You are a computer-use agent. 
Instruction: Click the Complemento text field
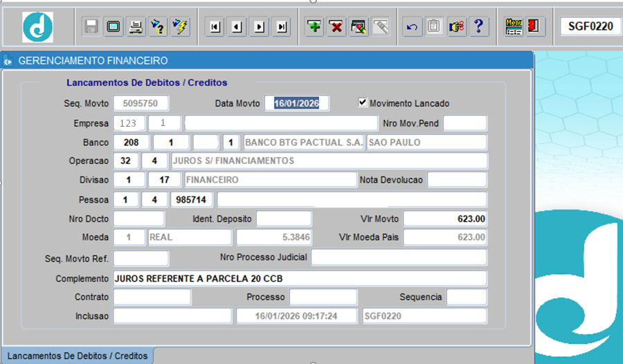click(x=299, y=279)
